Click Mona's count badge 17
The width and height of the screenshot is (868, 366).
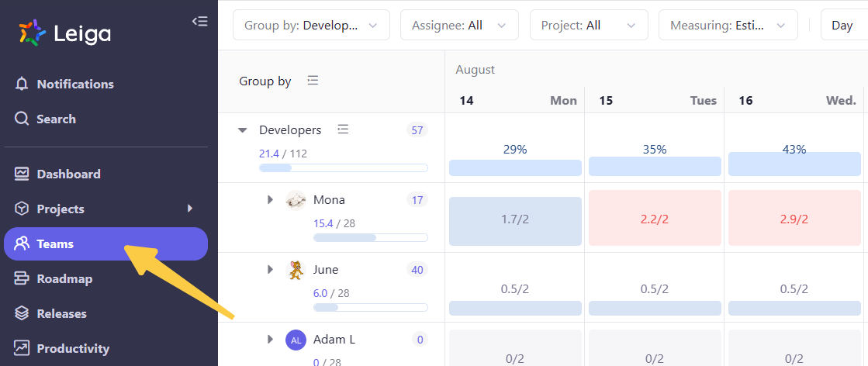click(x=417, y=200)
